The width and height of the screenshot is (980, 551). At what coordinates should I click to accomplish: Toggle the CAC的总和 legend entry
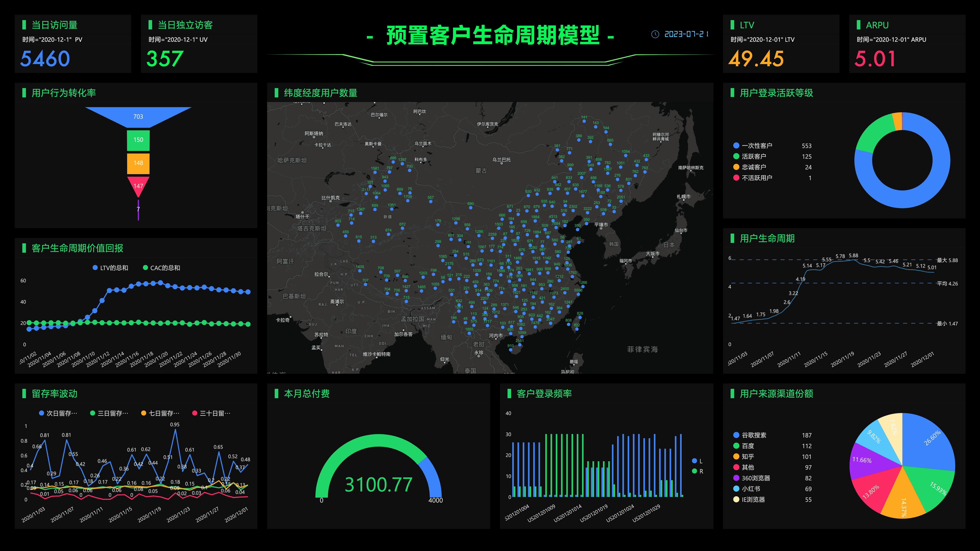click(161, 268)
